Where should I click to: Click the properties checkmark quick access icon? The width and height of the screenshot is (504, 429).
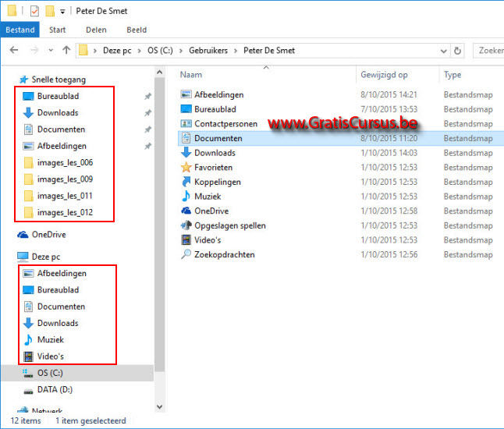tap(34, 11)
